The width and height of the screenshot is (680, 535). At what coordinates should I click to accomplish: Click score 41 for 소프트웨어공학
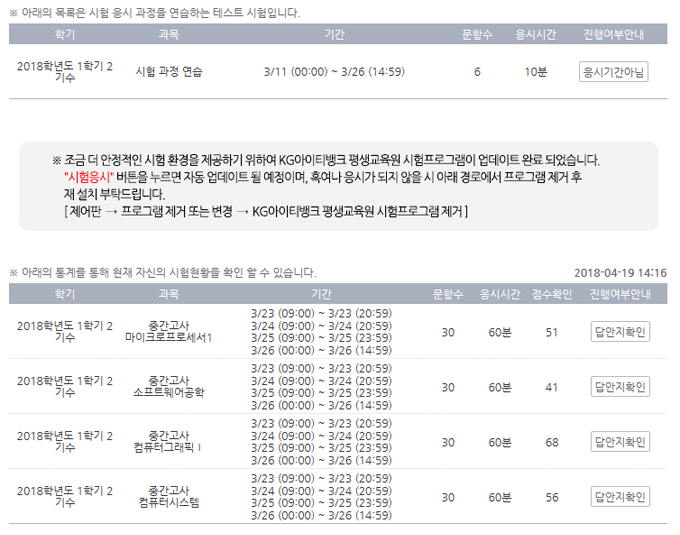click(551, 387)
